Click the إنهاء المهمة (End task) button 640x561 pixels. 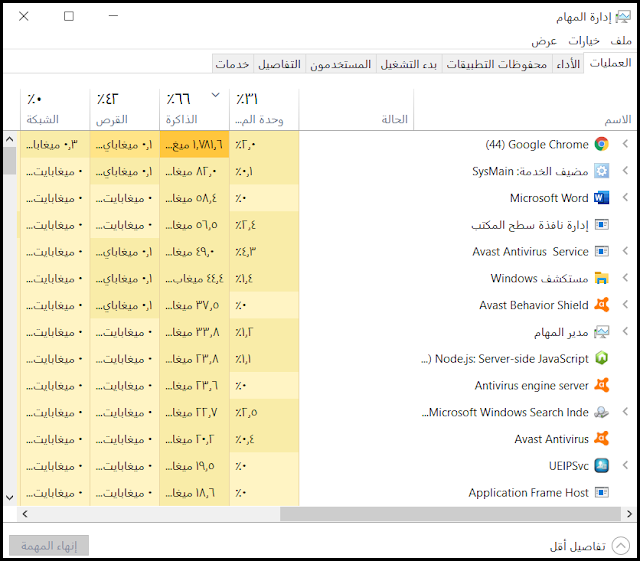click(49, 545)
